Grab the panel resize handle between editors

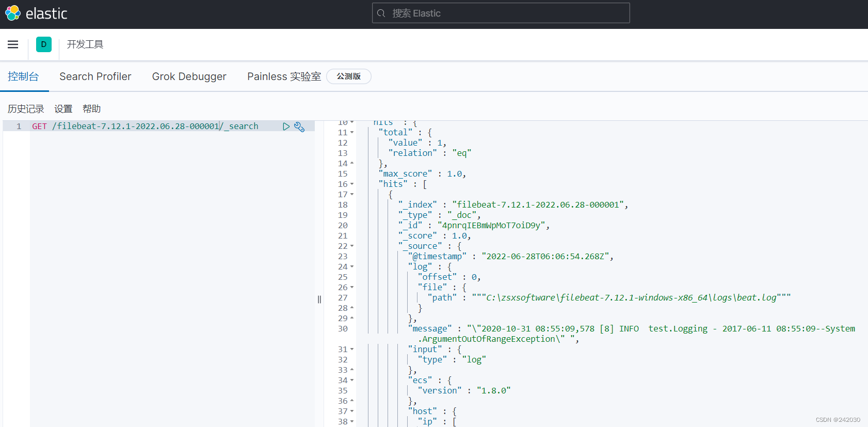click(x=319, y=299)
